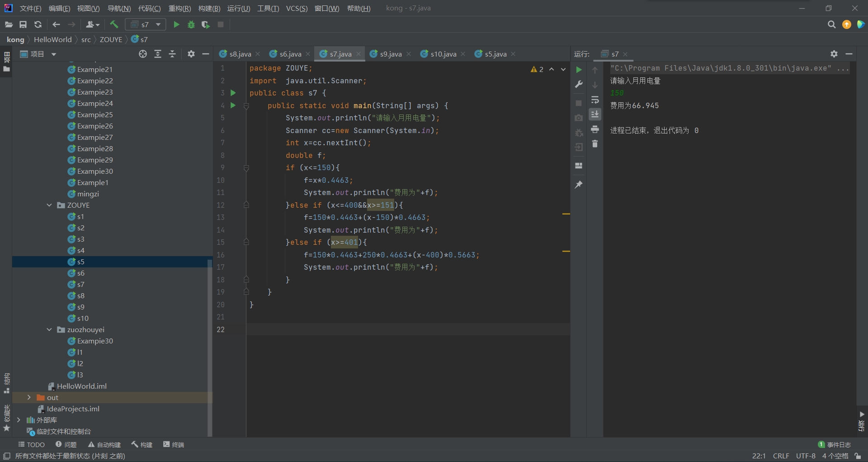Collapse the ZOUYE folder in project tree
Viewport: 868px width, 462px height.
pyautogui.click(x=49, y=205)
